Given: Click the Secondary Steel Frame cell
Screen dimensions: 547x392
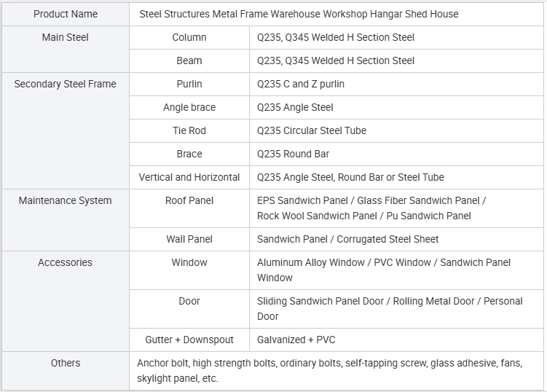Looking at the screenshot, I should pos(66,131).
